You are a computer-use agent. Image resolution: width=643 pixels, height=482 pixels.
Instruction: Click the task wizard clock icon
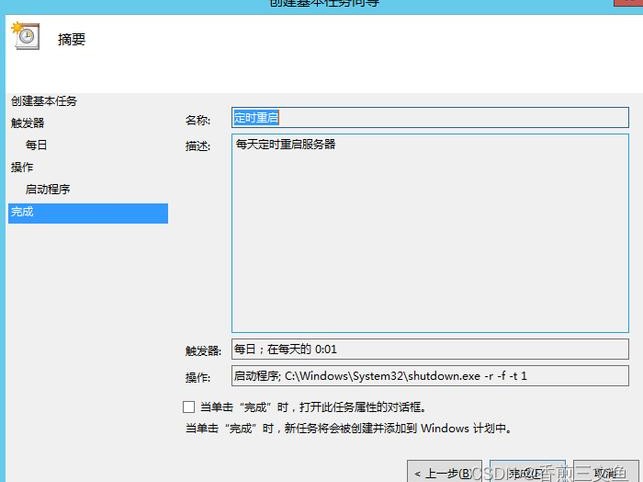(x=26, y=36)
